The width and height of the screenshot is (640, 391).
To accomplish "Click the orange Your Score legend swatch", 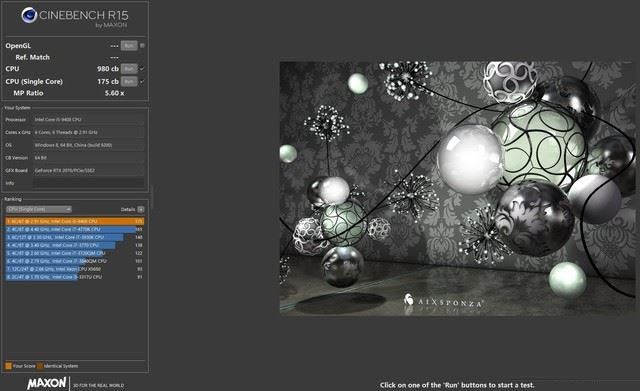I will pyautogui.click(x=8, y=366).
